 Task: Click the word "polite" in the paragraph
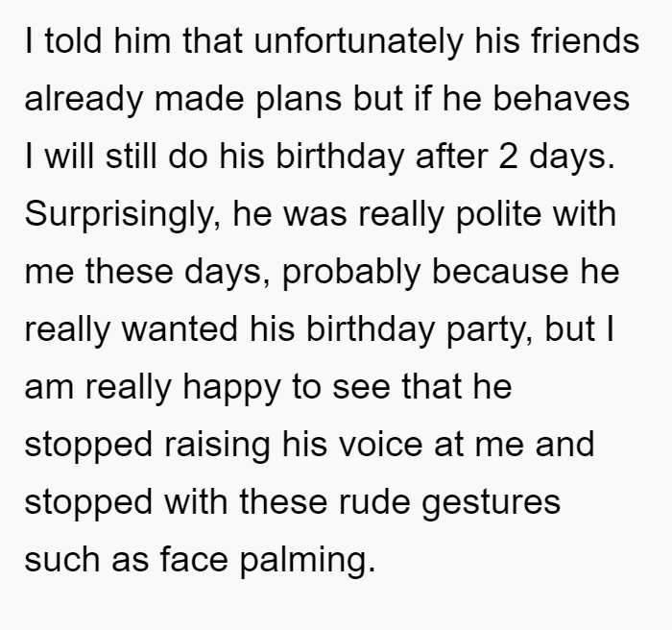pyautogui.click(x=499, y=214)
